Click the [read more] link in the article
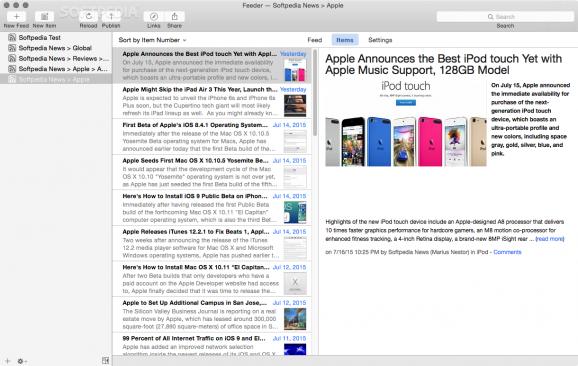Viewport: 578px width, 366px height. (x=550, y=239)
